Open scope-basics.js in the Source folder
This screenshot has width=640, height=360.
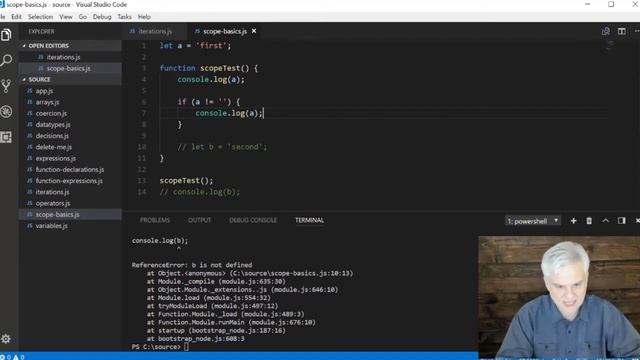point(70,214)
